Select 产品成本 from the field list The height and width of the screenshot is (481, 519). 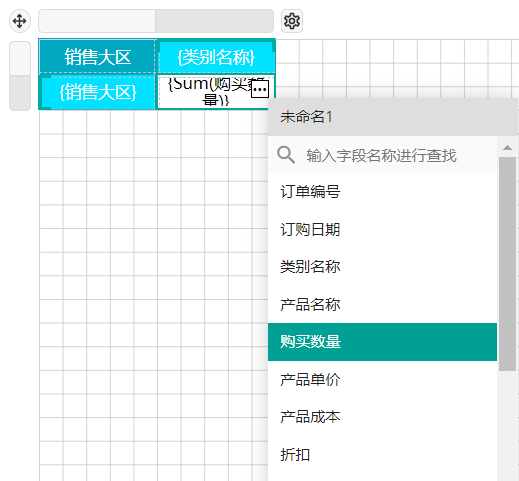(x=382, y=417)
